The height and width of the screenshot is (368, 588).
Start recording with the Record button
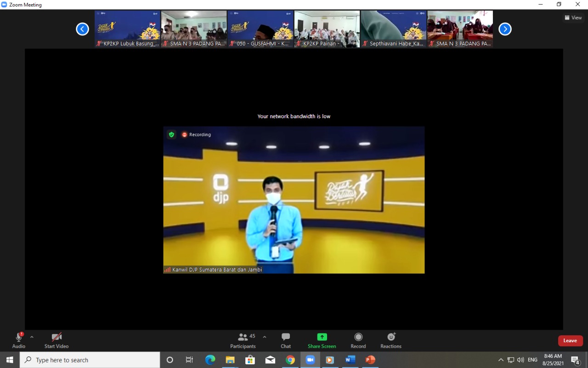358,340
